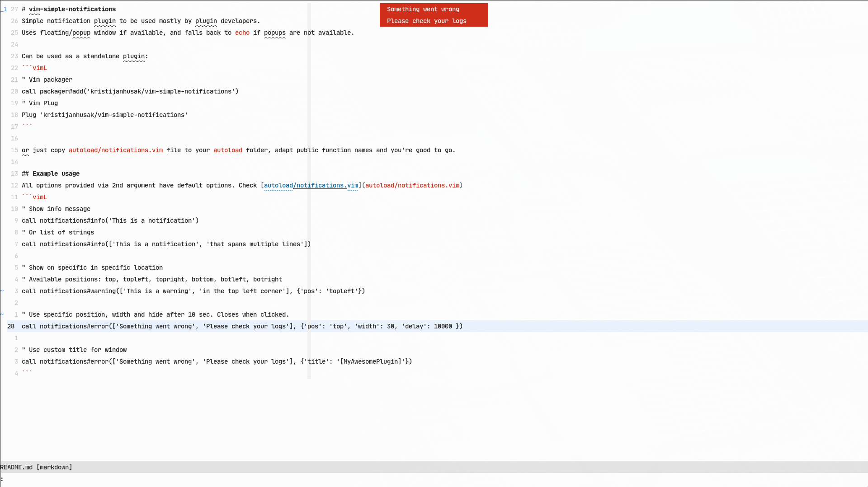Click "call notifications#info('This is a notification')" line
Screen dimensions: 868x487
click(110, 220)
